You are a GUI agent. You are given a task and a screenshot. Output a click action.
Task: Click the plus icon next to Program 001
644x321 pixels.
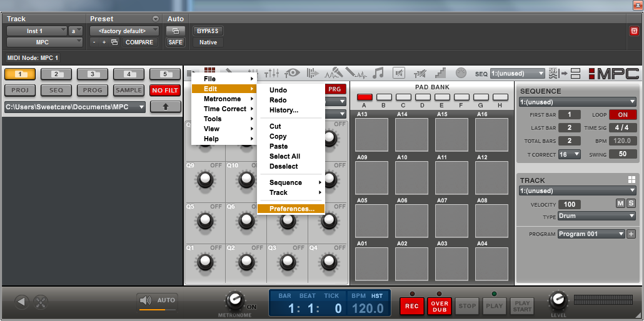click(631, 234)
